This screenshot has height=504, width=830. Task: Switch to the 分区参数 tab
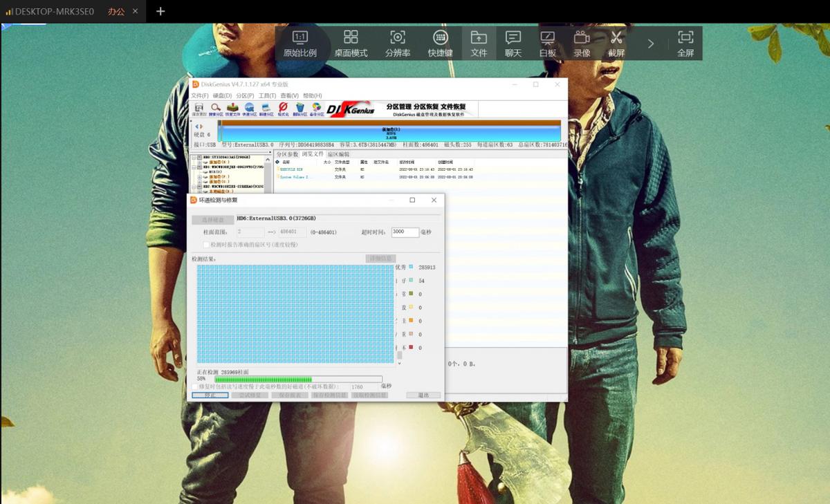pyautogui.click(x=287, y=154)
